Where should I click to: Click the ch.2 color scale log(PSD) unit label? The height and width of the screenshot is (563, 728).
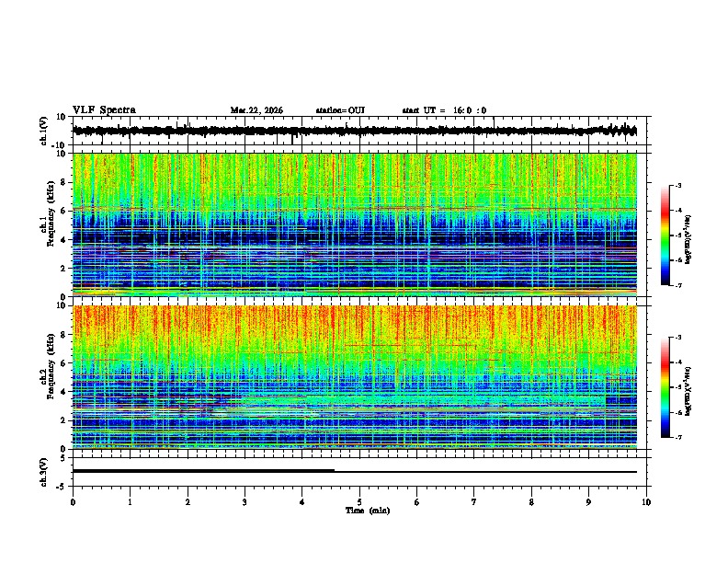[688, 391]
